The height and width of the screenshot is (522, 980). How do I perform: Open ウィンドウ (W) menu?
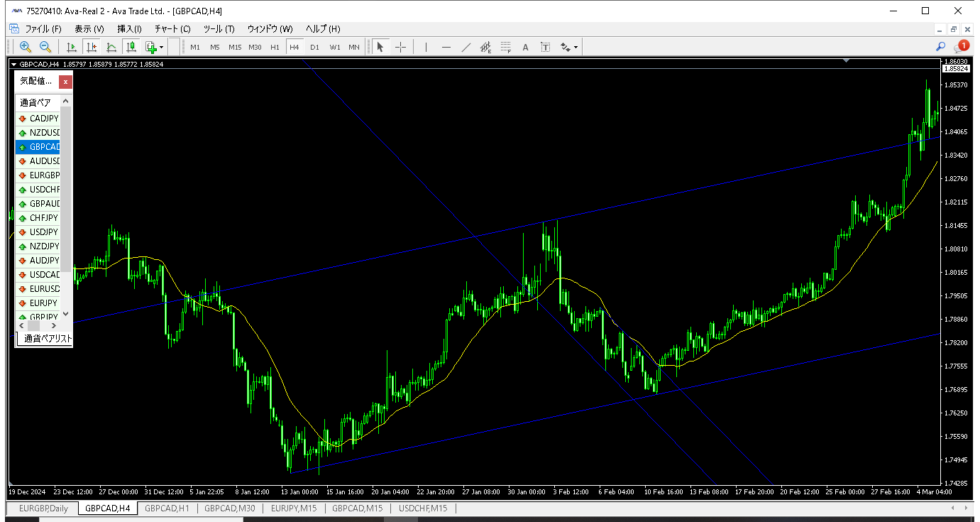(x=270, y=29)
